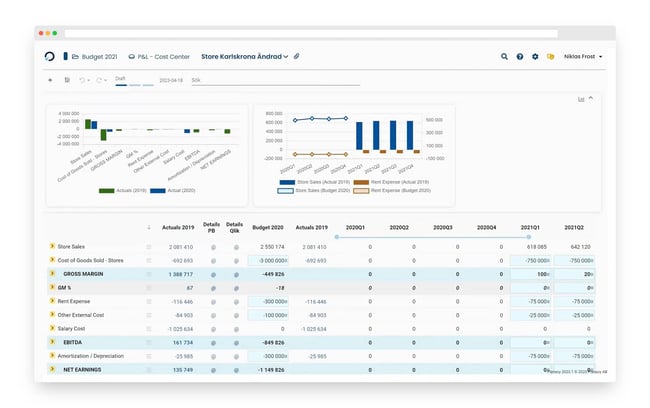
Task: Click the search magnifier icon
Action: [x=504, y=56]
